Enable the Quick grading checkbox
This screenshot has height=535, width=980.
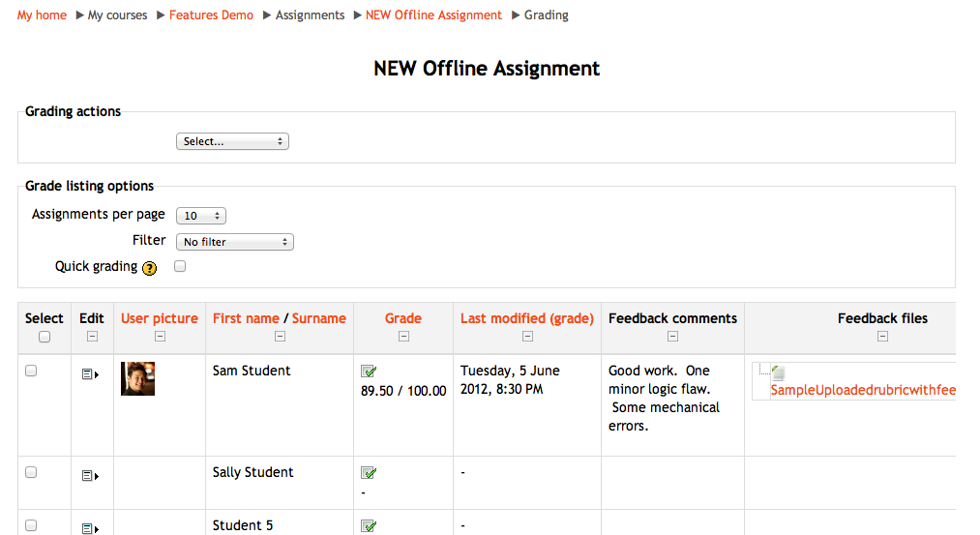(180, 266)
